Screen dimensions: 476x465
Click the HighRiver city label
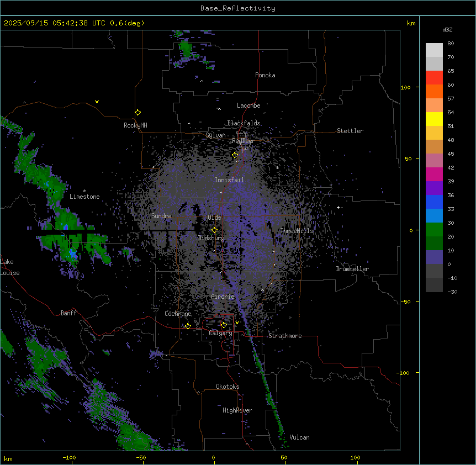click(x=237, y=410)
